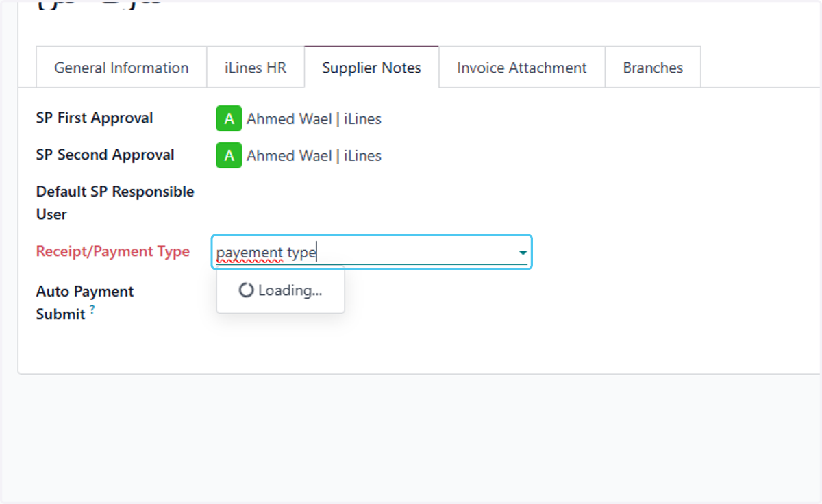Open SP First Approval user Ahmed Wael

click(x=314, y=119)
